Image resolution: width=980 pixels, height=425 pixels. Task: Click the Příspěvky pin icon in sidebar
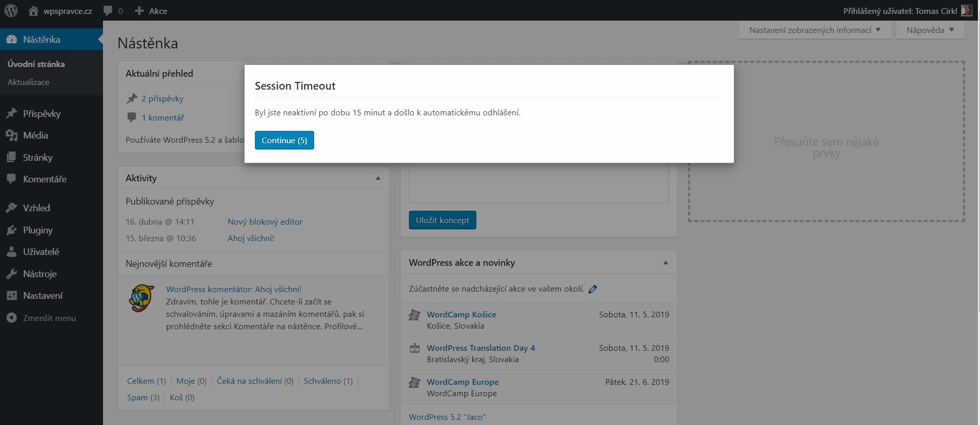(11, 113)
